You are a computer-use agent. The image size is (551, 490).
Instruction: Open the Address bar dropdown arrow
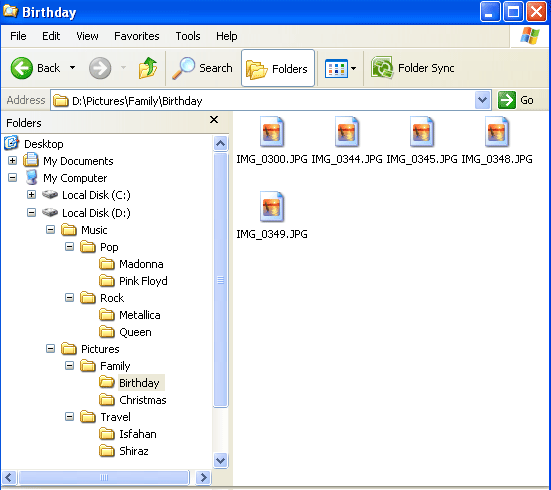coord(482,101)
